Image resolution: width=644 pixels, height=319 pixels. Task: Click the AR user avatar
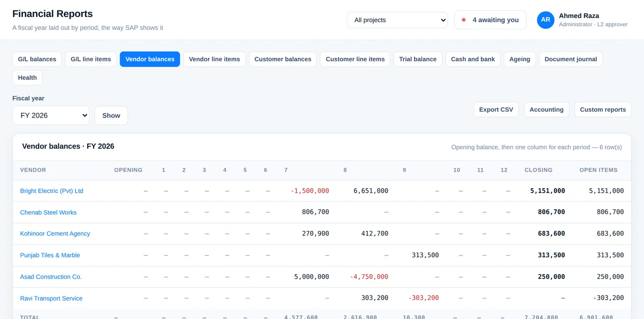tap(546, 20)
